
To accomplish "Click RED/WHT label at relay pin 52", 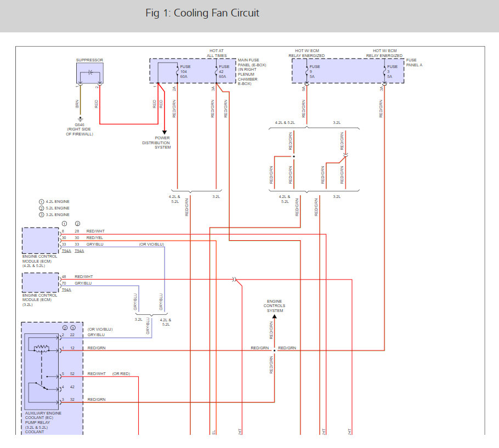I will (x=97, y=374).
